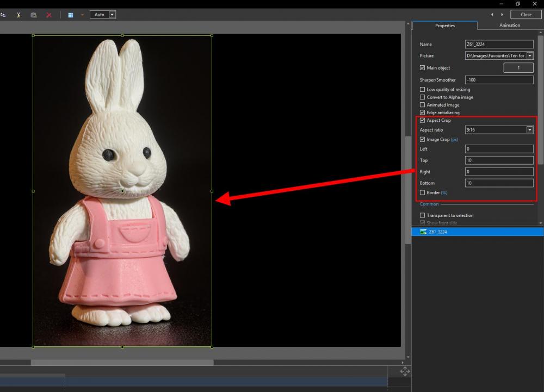Click the canvas scroll-right arrow

[403, 363]
